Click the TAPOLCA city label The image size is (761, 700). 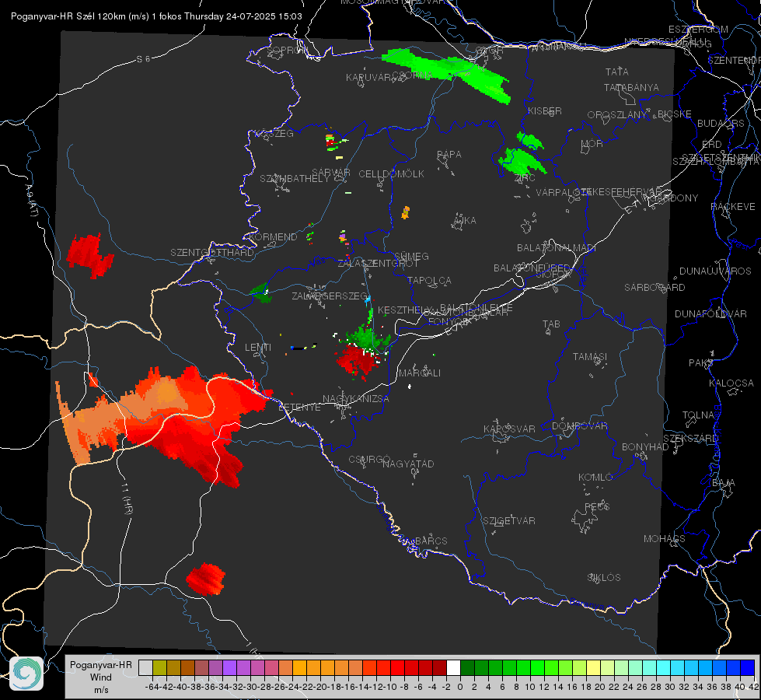[x=429, y=281]
